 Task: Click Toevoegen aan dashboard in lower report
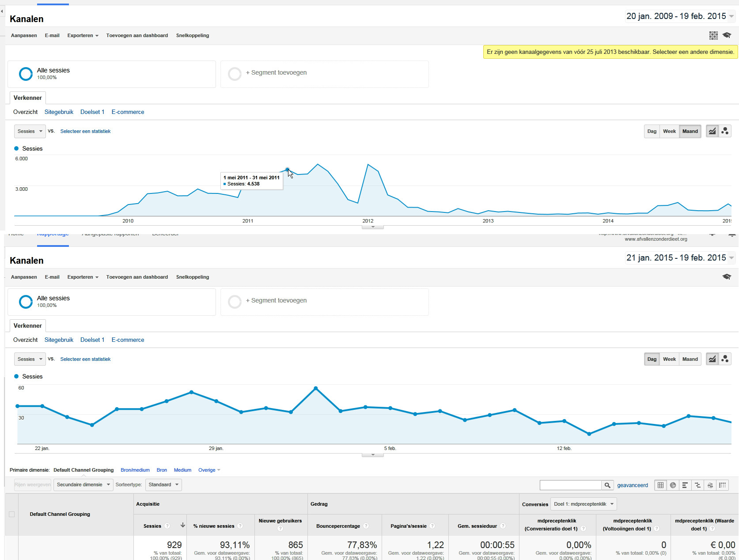(137, 277)
